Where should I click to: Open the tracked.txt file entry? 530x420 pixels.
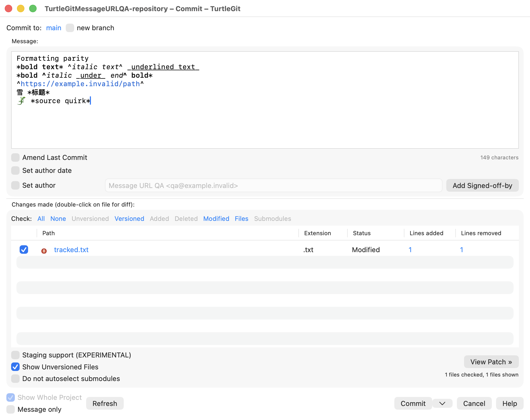(x=71, y=250)
